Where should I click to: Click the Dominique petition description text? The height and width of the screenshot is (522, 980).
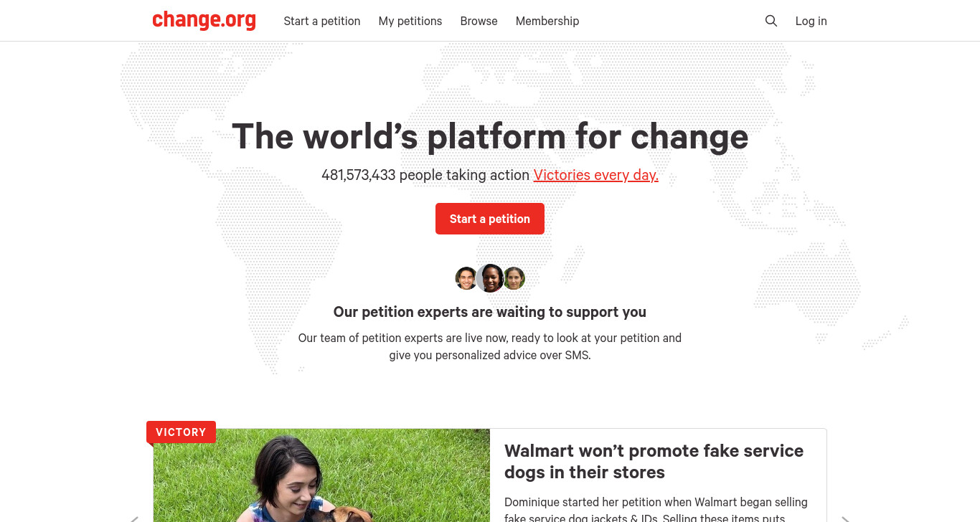[x=656, y=508]
